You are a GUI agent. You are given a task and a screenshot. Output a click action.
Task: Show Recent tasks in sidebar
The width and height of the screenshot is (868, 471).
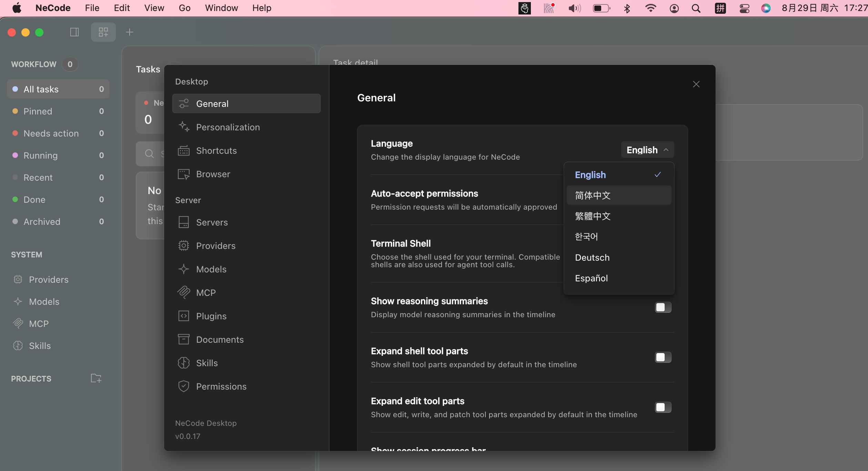pos(58,177)
